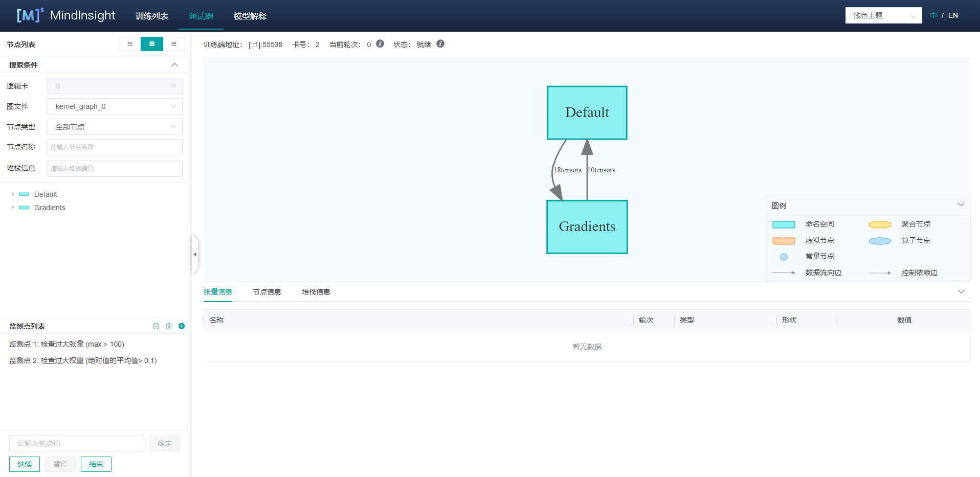Collapse the 图例 legend panel

coord(961,205)
